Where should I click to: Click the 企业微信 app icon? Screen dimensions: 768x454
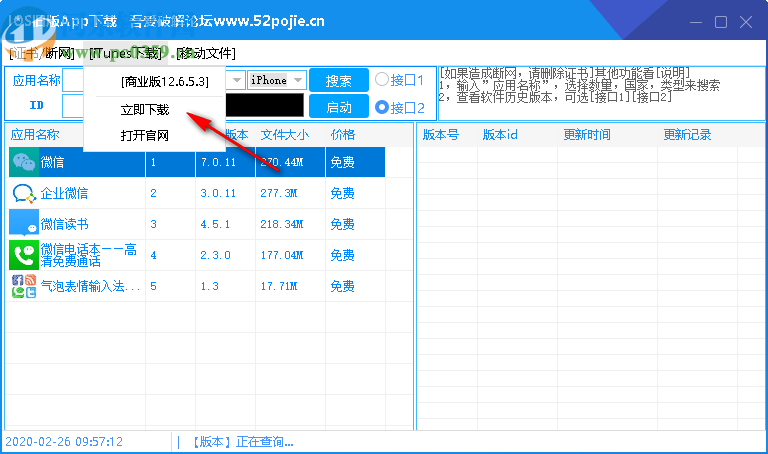point(24,193)
